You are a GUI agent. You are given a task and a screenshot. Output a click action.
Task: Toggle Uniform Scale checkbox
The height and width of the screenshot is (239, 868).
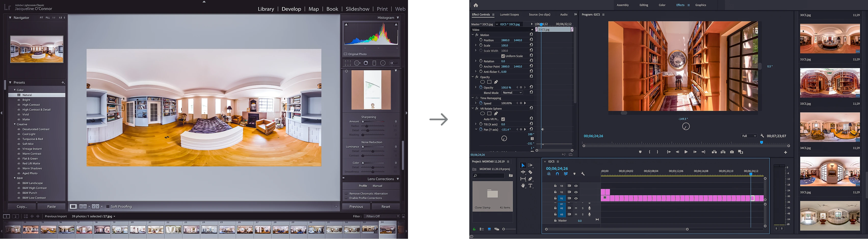pyautogui.click(x=503, y=56)
